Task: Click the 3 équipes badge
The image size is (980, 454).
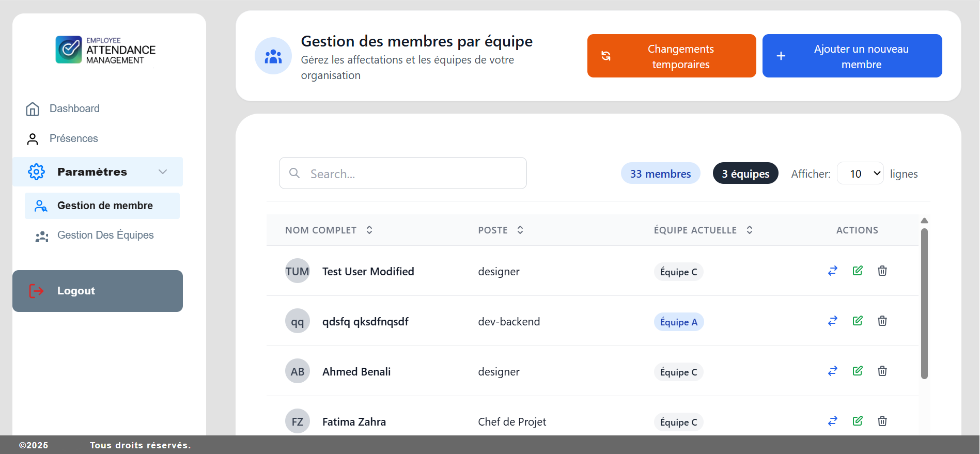Action: click(x=745, y=174)
